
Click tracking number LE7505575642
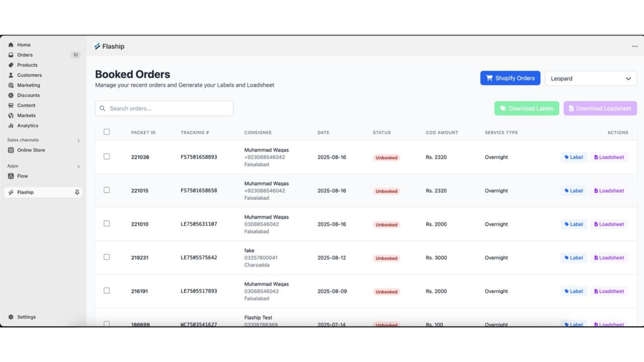pyautogui.click(x=199, y=258)
